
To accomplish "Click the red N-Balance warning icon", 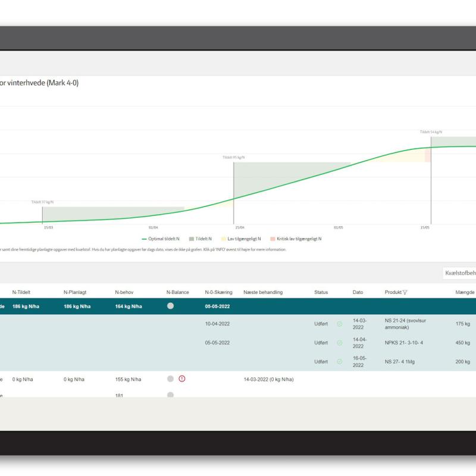I will pos(182,378).
